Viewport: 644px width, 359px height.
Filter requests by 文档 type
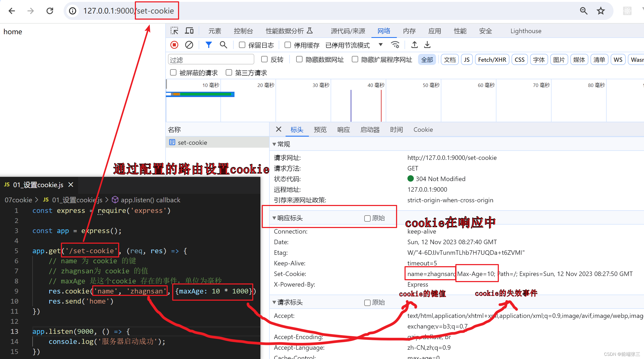click(450, 60)
